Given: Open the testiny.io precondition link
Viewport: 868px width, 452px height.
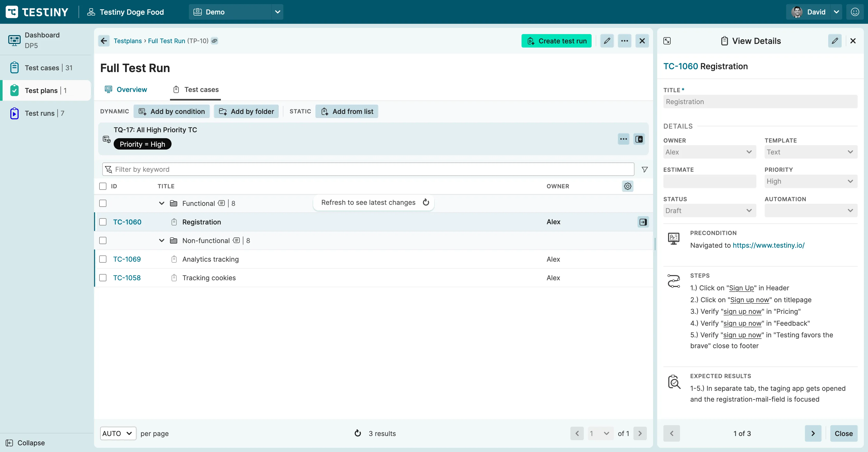Looking at the screenshot, I should point(768,245).
